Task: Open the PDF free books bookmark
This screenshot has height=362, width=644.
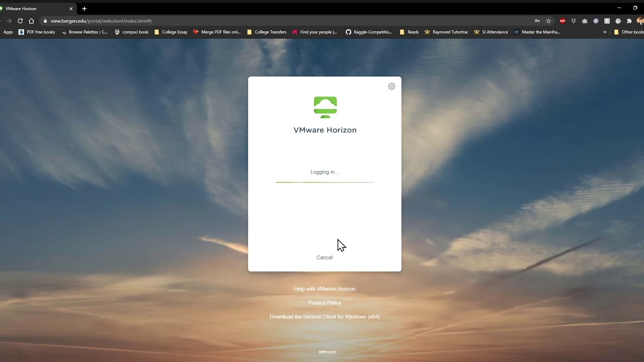Action: pyautogui.click(x=37, y=32)
